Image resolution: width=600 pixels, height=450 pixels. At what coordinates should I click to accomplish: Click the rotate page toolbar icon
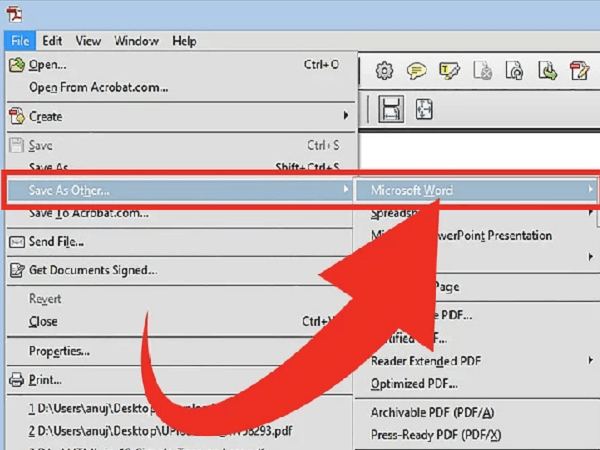point(514,70)
